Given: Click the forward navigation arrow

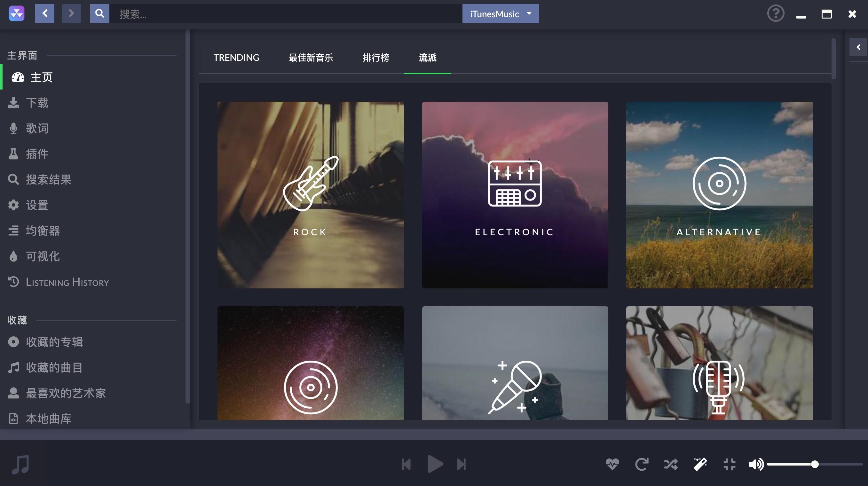Looking at the screenshot, I should (71, 13).
